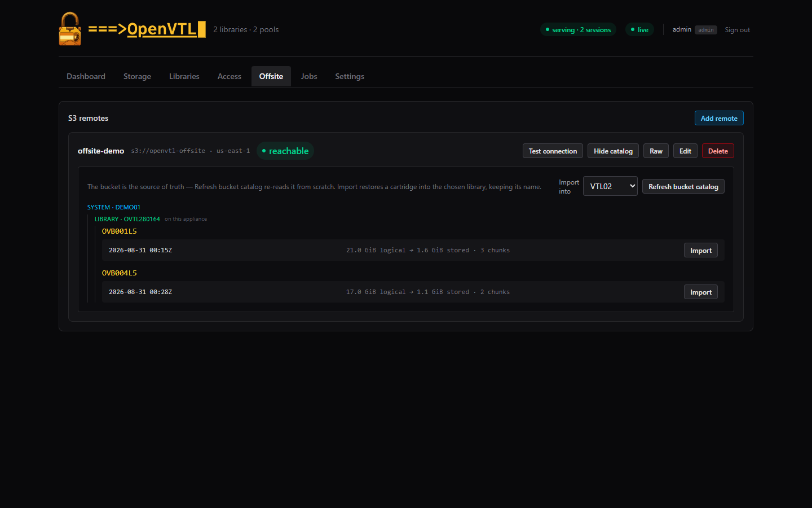Open the Settings tab
This screenshot has width=812, height=508.
[350, 76]
